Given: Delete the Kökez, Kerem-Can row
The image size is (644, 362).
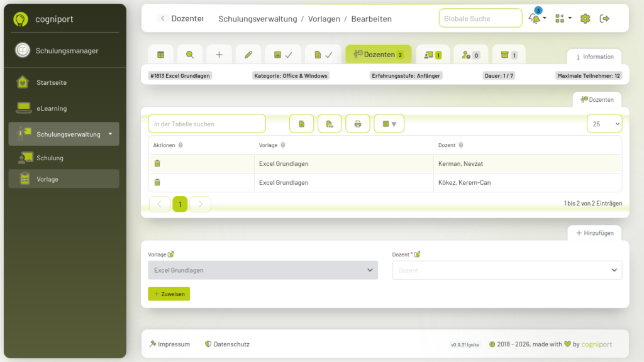Looking at the screenshot, I should (x=157, y=182).
